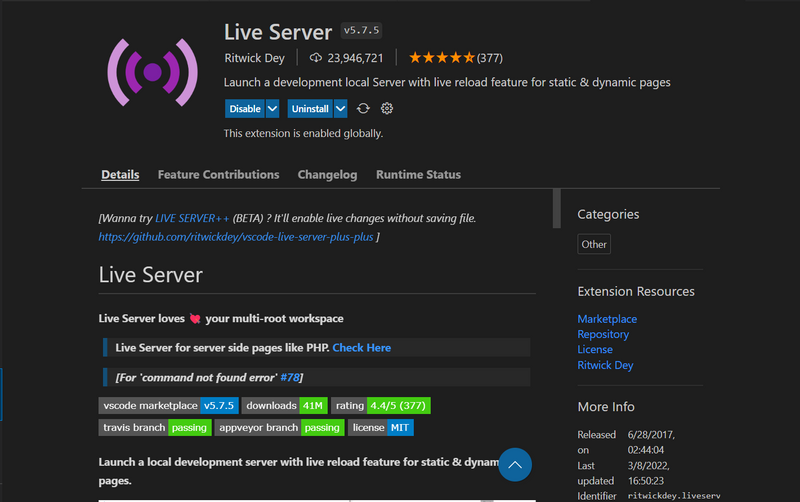This screenshot has width=800, height=502.
Task: Open the Repository resource link
Action: click(603, 334)
